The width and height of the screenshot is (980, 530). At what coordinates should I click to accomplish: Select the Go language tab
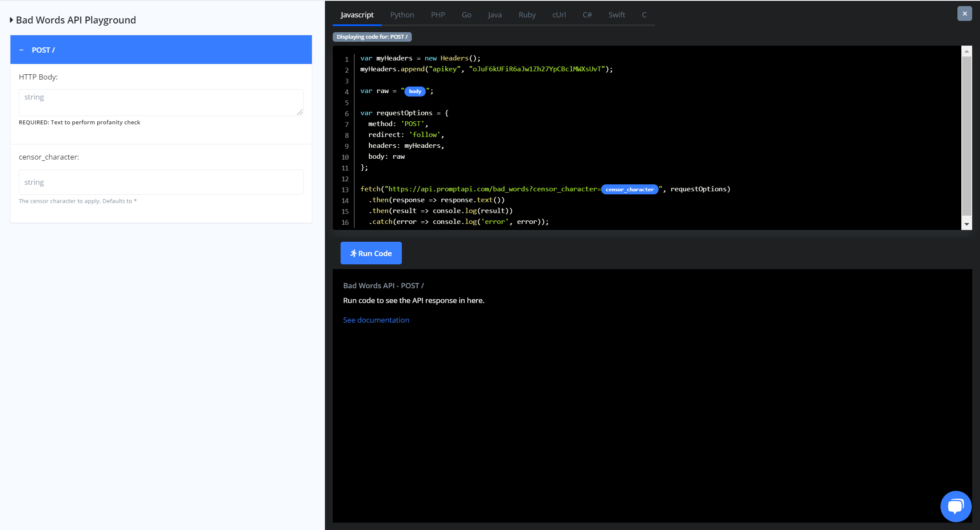click(466, 15)
